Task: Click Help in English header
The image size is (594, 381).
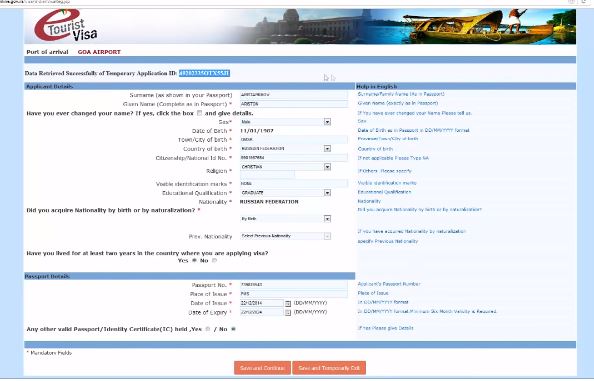Action: click(377, 87)
